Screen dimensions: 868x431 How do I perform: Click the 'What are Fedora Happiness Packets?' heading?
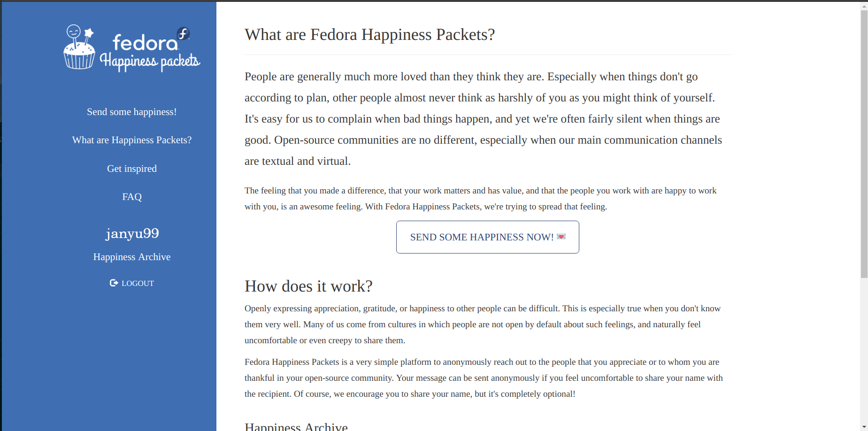coord(369,34)
